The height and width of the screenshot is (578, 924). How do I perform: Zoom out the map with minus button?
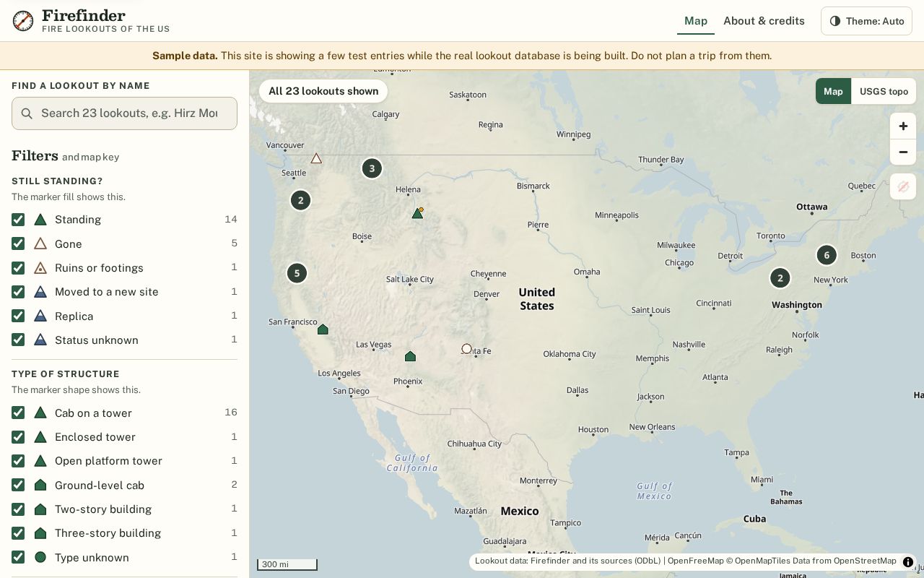point(903,152)
